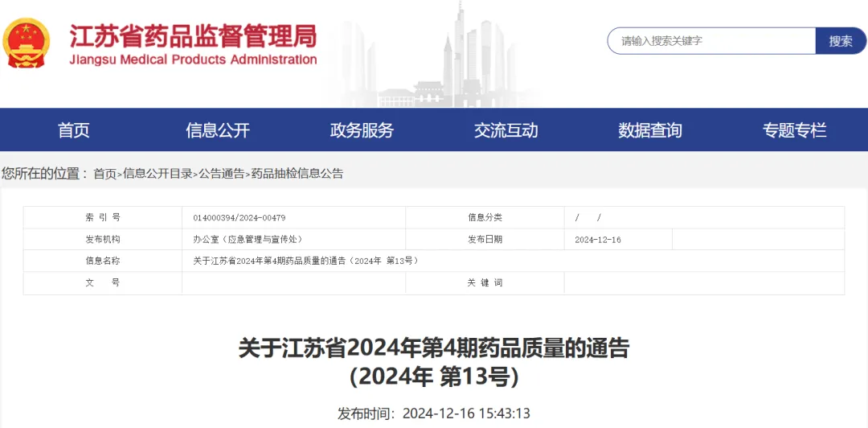Click the 您所在的位置 label
The width and height of the screenshot is (868, 428).
point(44,174)
